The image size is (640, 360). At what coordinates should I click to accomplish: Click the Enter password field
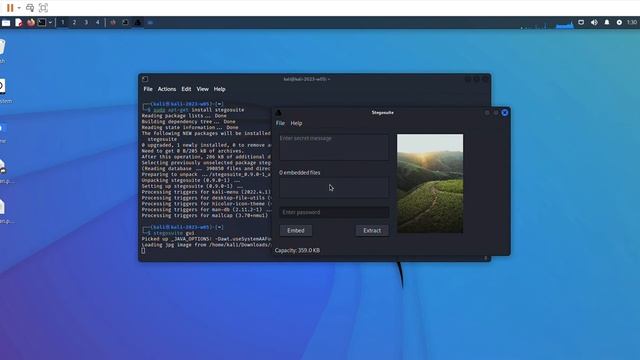[x=333, y=212]
